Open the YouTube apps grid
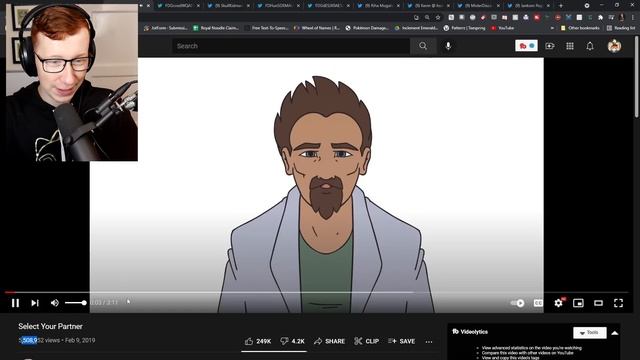This screenshot has width=640, height=360. point(570,46)
